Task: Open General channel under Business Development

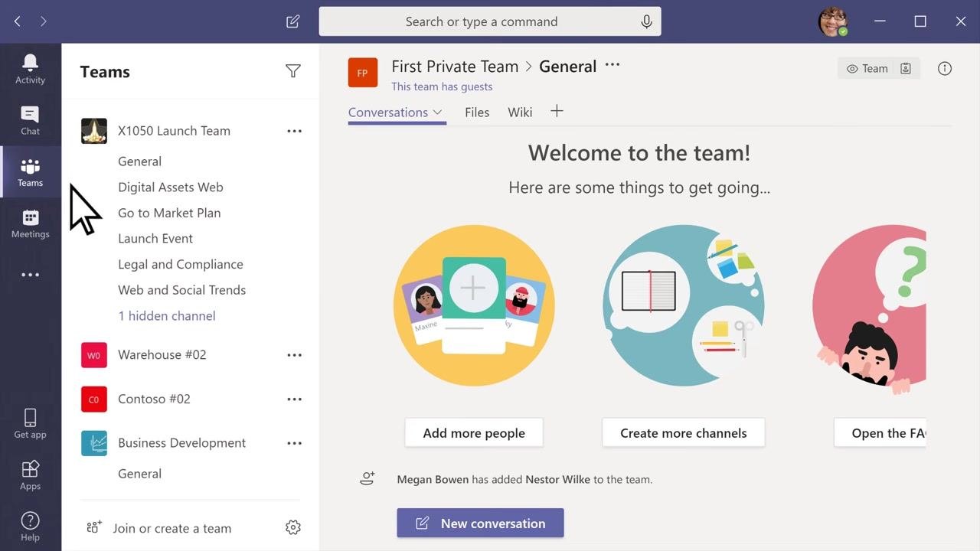Action: (139, 474)
